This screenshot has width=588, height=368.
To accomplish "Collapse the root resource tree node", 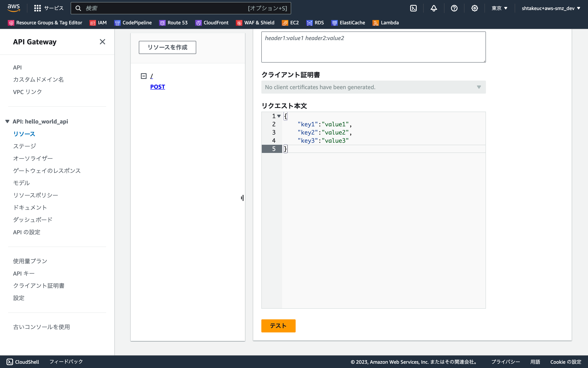I will click(144, 76).
